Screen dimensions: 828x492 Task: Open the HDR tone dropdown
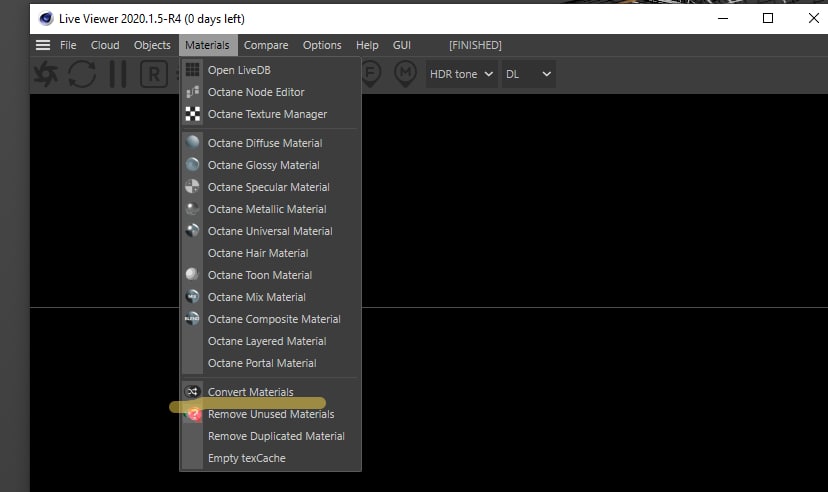(461, 74)
